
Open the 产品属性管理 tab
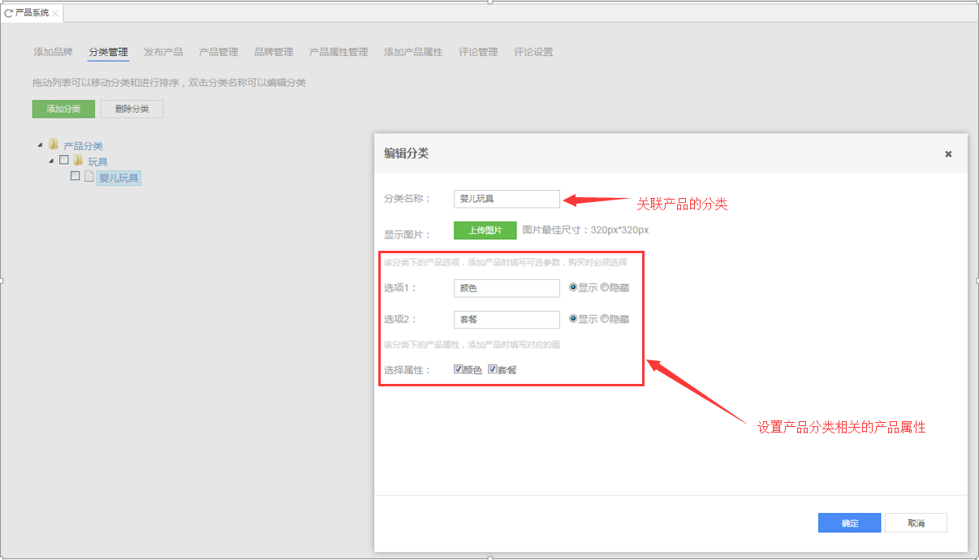click(x=339, y=52)
